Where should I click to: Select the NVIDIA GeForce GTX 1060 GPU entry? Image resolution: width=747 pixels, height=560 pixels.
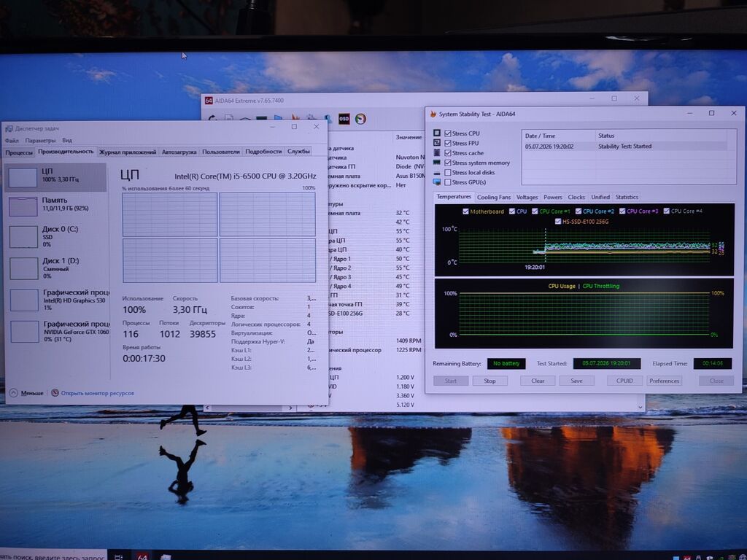pos(60,332)
